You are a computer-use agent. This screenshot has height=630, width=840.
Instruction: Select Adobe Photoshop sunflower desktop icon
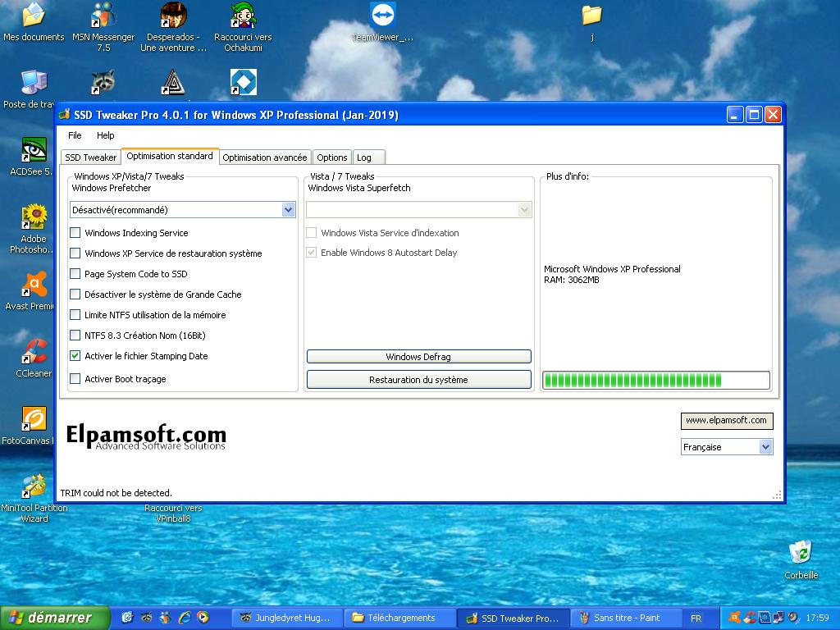point(33,217)
